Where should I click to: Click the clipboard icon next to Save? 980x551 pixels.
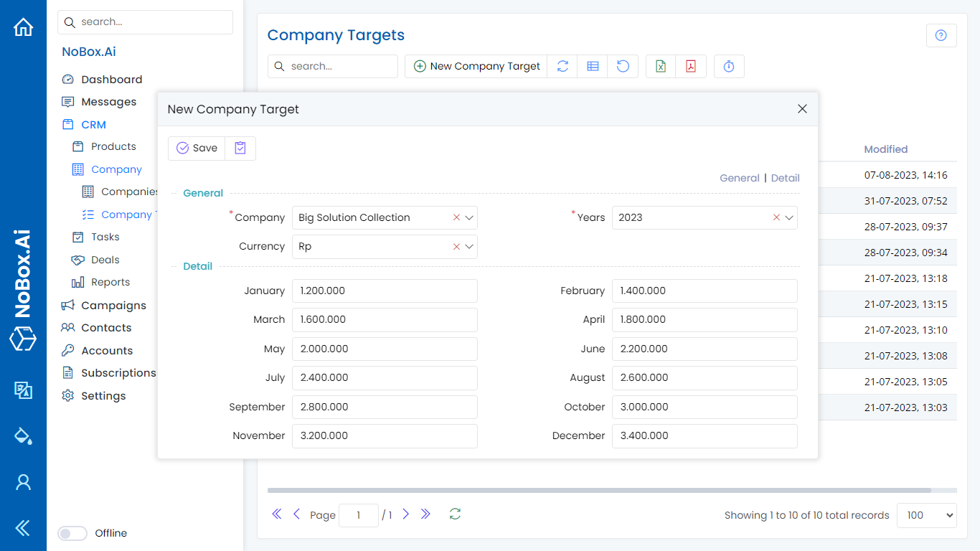(x=240, y=148)
